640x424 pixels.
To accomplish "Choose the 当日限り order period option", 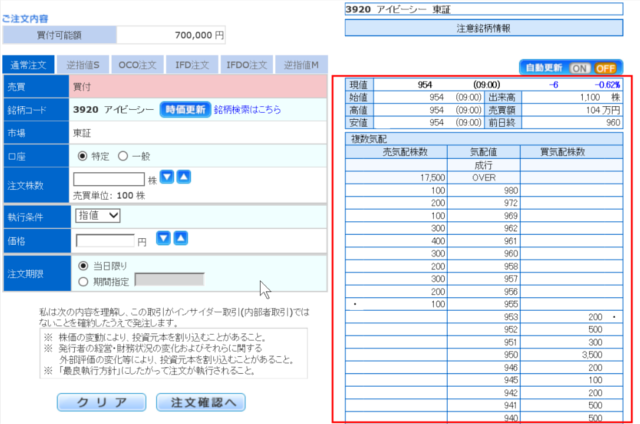I will (x=83, y=266).
